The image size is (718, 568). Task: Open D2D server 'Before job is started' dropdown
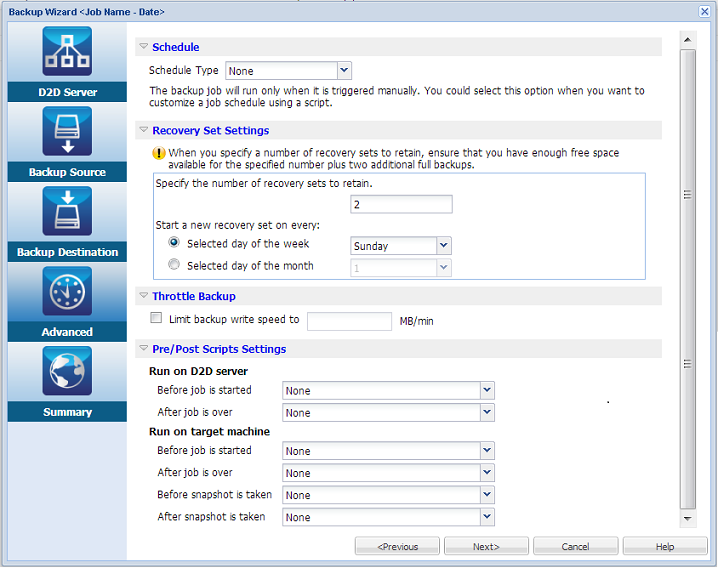(487, 390)
